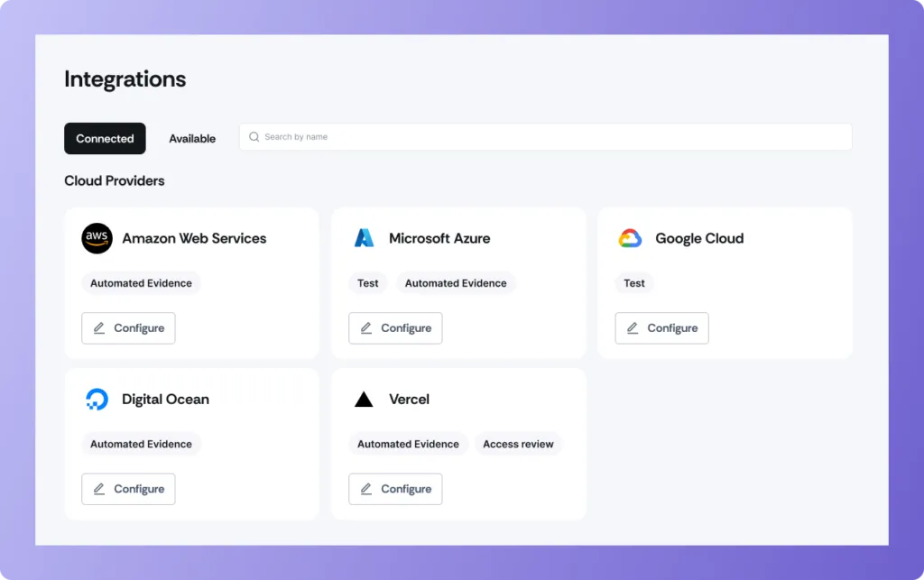924x580 pixels.
Task: Configure the Amazon Web Services integration
Action: pyautogui.click(x=128, y=328)
